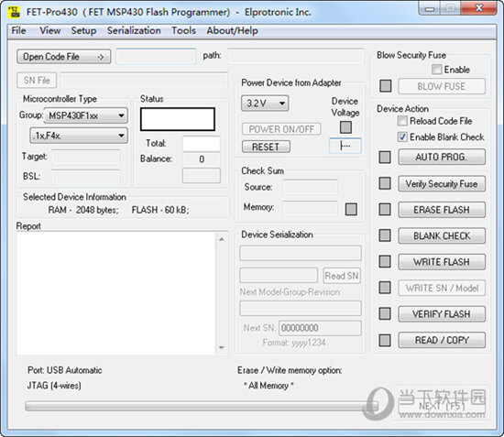The height and width of the screenshot is (437, 504).
Task: Uncheck Enable Blank Check option
Action: point(402,137)
